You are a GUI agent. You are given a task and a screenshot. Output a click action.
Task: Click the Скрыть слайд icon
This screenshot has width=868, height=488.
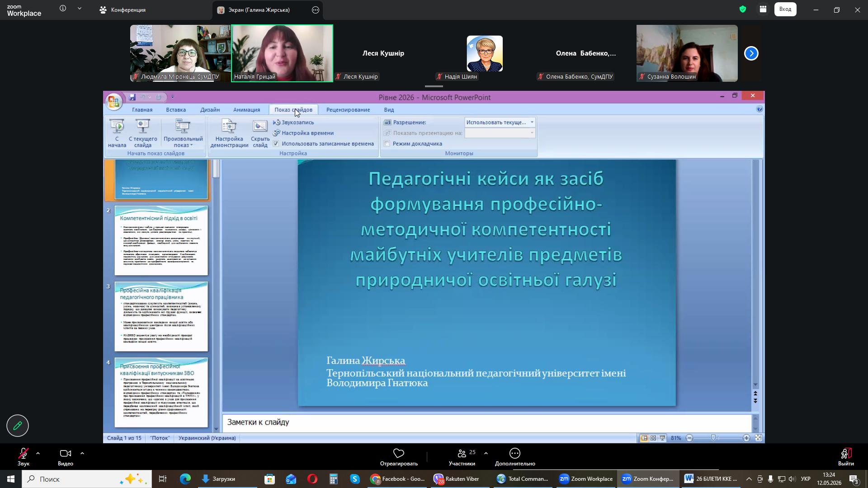coord(260,133)
